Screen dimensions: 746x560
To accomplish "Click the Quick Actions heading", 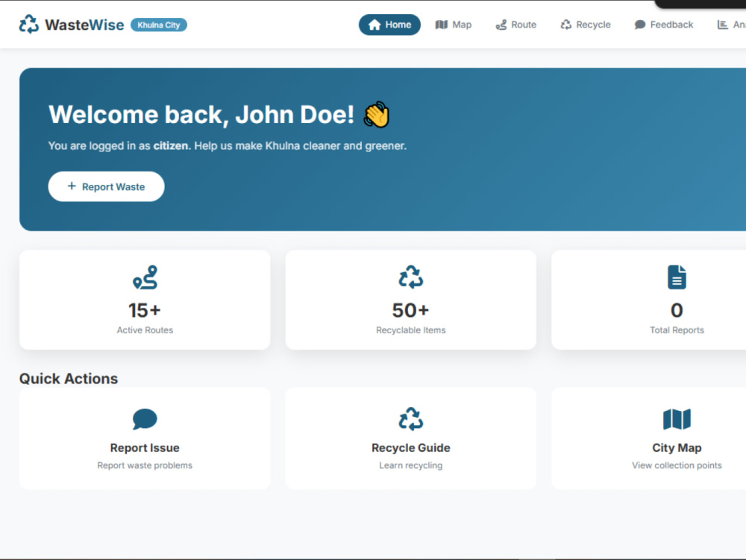I will (x=69, y=378).
